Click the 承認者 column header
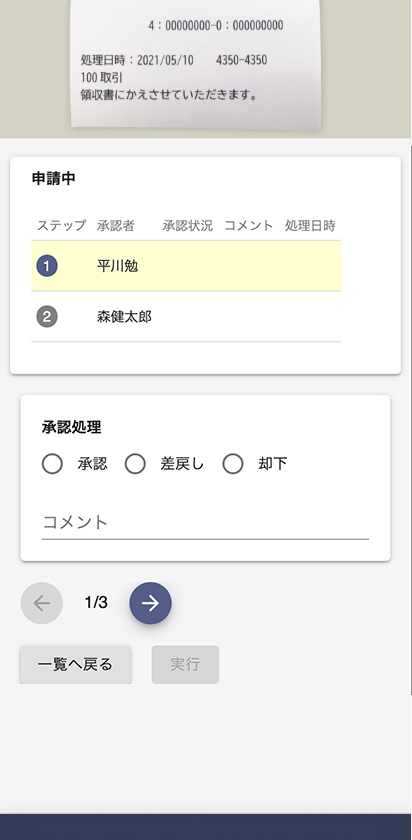The image size is (412, 840). point(116,226)
